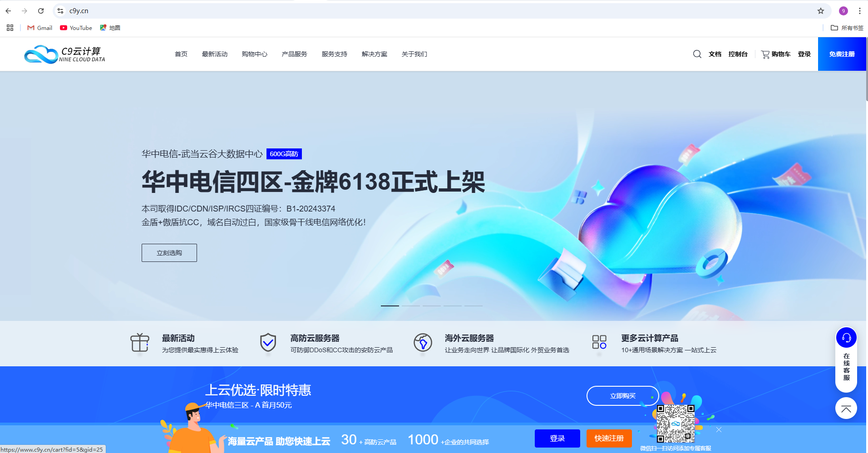868x453 pixels.
Task: Go to 购物中心 in the navigation bar
Action: coord(254,54)
